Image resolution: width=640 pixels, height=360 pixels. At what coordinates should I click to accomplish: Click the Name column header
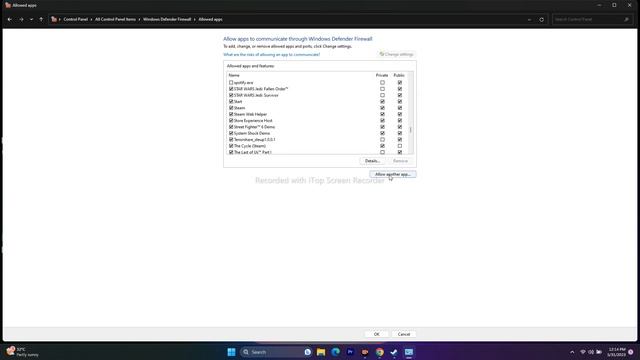click(x=234, y=75)
